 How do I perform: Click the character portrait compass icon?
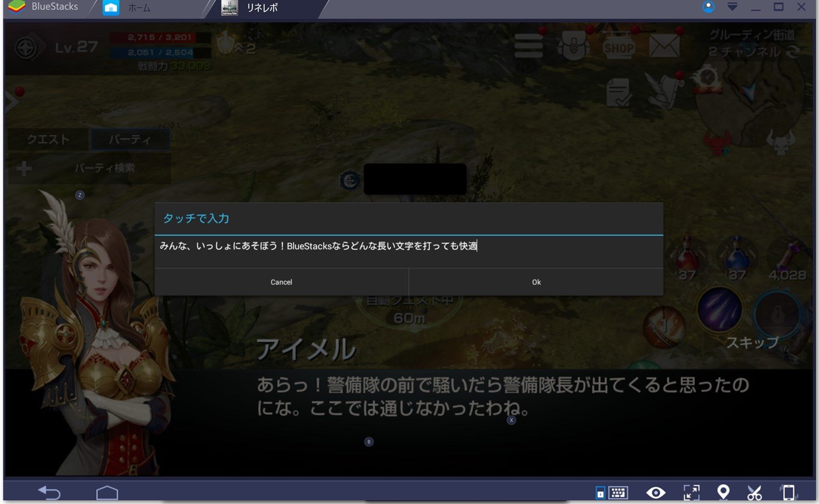click(28, 47)
